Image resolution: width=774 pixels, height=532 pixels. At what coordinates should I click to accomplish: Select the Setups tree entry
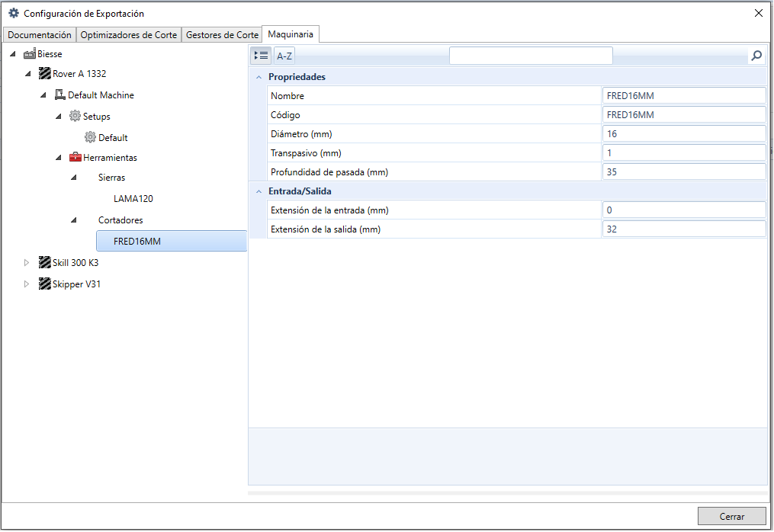tap(97, 117)
